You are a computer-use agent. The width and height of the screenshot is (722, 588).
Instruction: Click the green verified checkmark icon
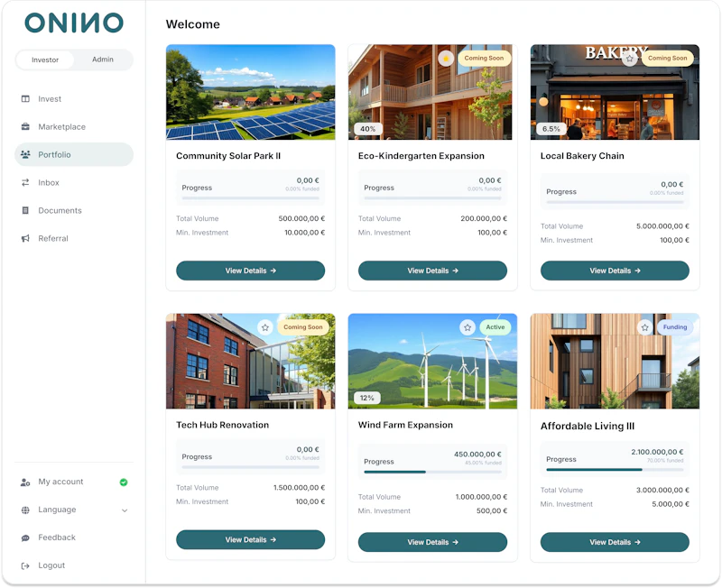click(124, 482)
